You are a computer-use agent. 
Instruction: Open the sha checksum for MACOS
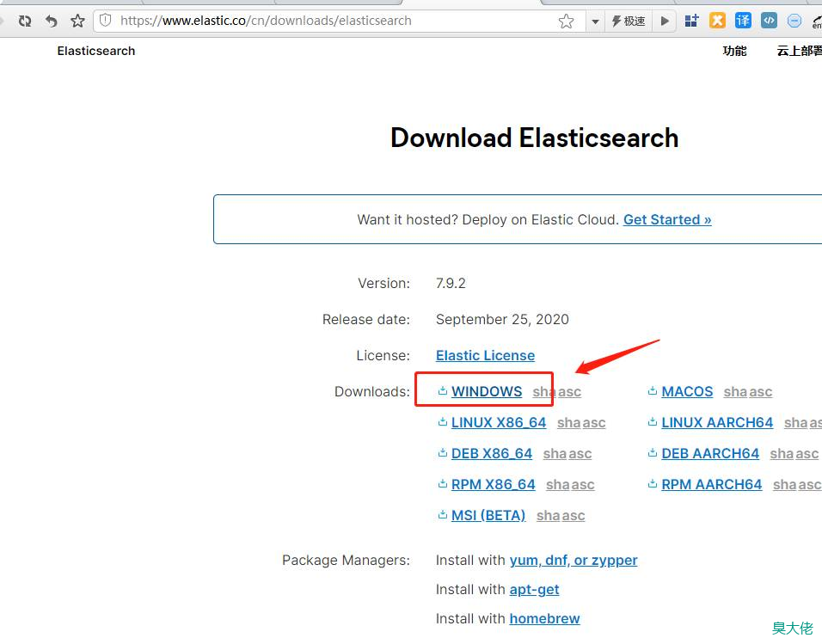point(735,392)
